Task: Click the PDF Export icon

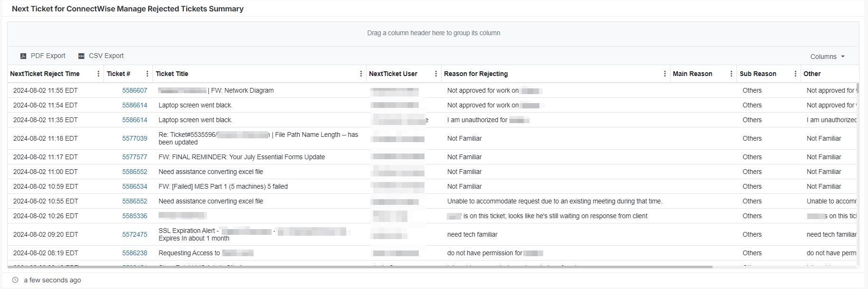Action: point(23,56)
